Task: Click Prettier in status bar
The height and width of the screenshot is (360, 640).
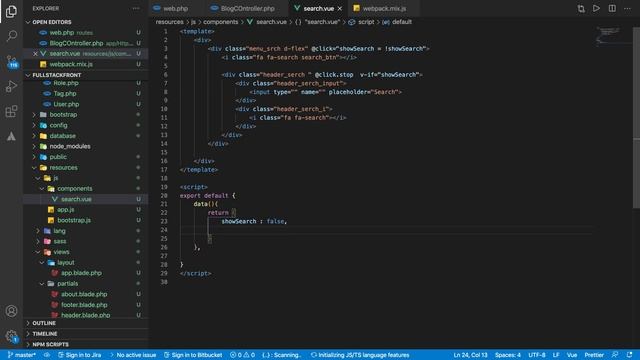Action: click(594, 355)
